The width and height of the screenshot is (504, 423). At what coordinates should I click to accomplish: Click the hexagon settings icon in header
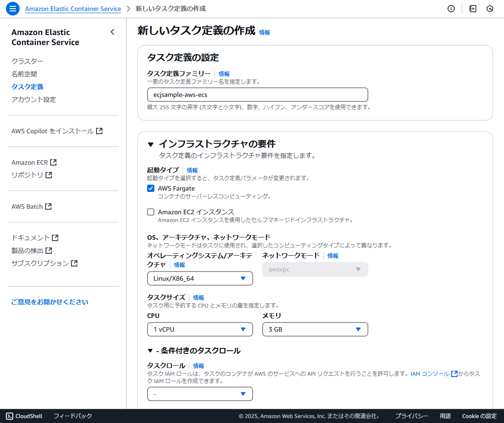click(x=489, y=9)
